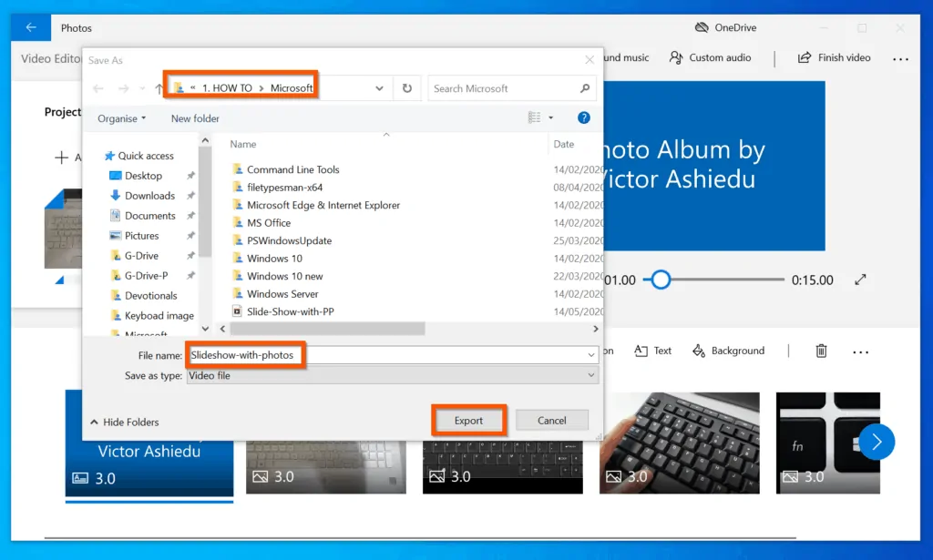The image size is (933, 560).
Task: Select the Photos tab at top
Action: [x=76, y=27]
